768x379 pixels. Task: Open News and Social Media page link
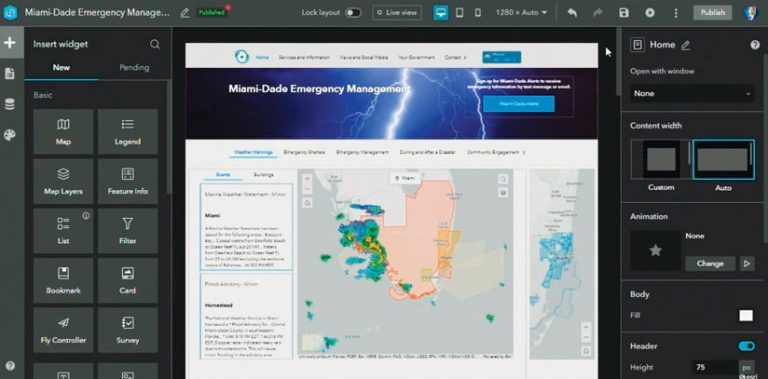364,57
